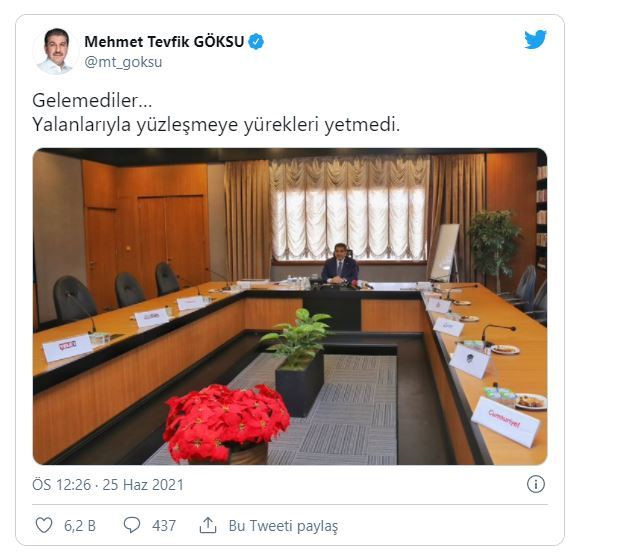Open Mehmet Tevfik GÖKSU's profile avatar

click(x=56, y=51)
